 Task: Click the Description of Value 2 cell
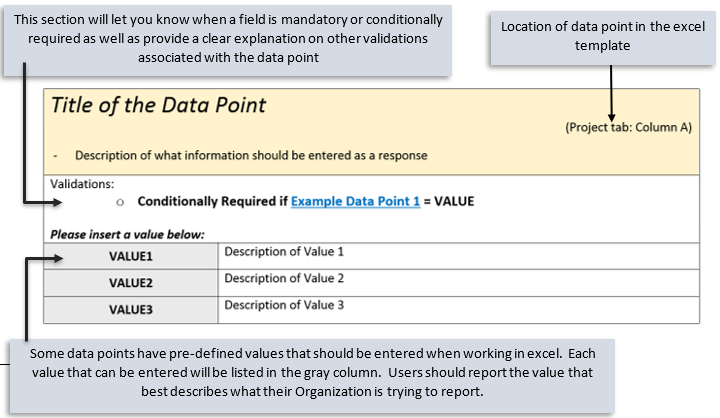coord(284,278)
